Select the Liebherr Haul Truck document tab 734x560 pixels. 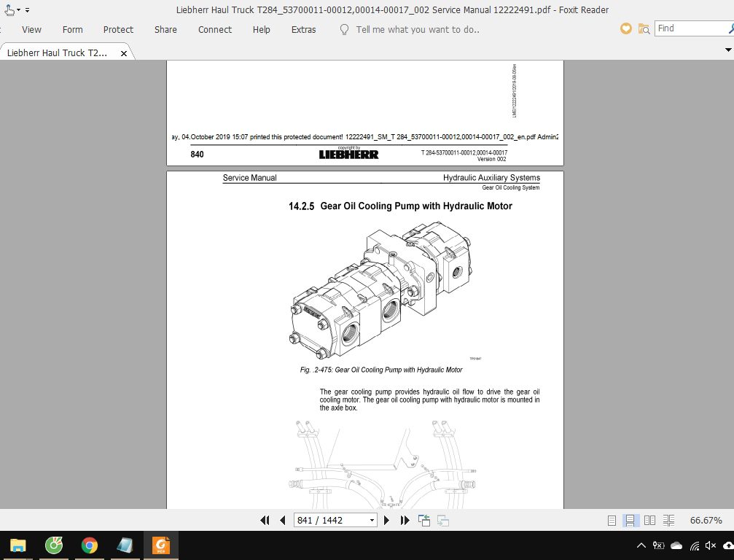click(x=57, y=53)
